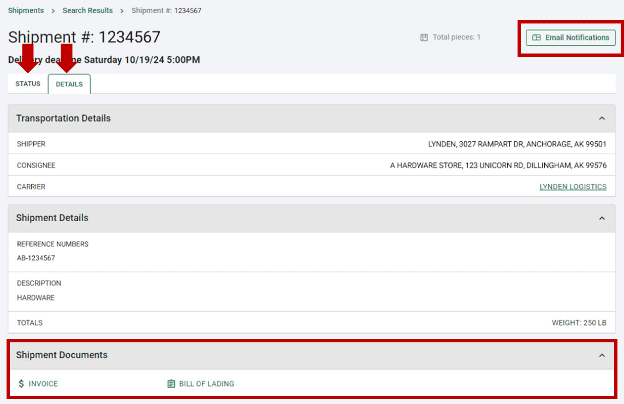Image resolution: width=624 pixels, height=404 pixels.
Task: Switch to the Status tab
Action: (x=28, y=84)
